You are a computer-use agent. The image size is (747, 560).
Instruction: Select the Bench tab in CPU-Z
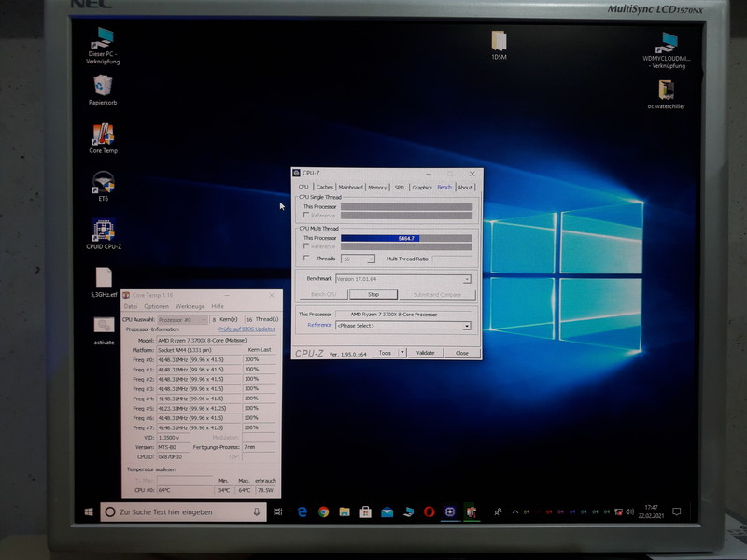click(444, 187)
